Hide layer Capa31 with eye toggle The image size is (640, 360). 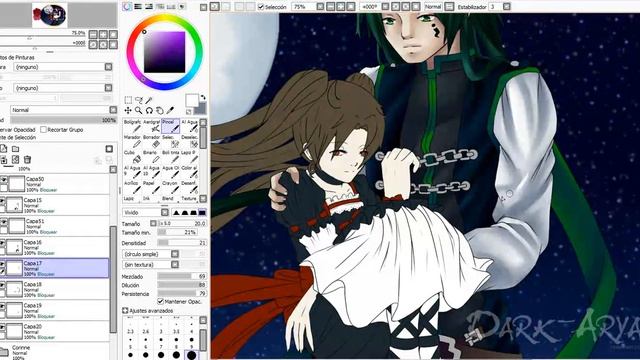click(x=4, y=222)
